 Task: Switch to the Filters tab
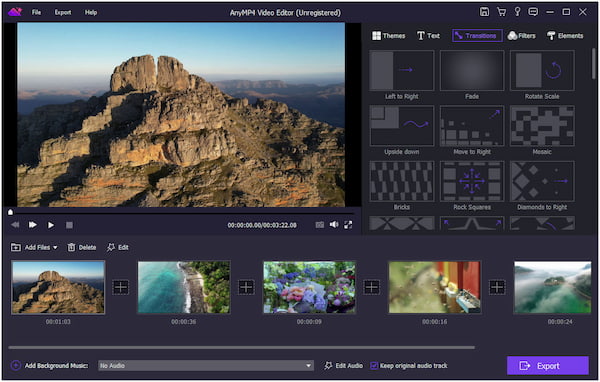[521, 36]
